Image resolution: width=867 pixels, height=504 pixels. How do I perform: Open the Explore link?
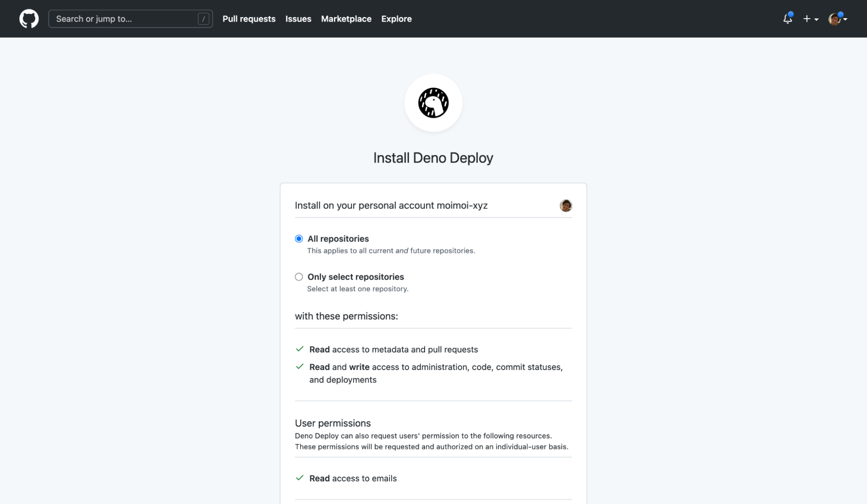coord(396,19)
